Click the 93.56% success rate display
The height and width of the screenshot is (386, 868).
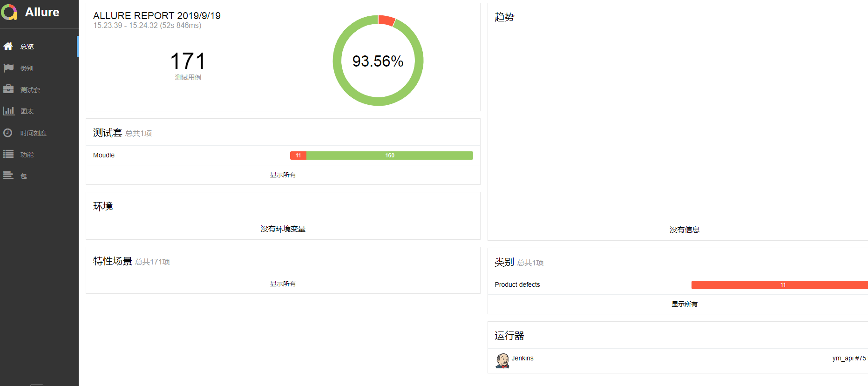(x=378, y=61)
